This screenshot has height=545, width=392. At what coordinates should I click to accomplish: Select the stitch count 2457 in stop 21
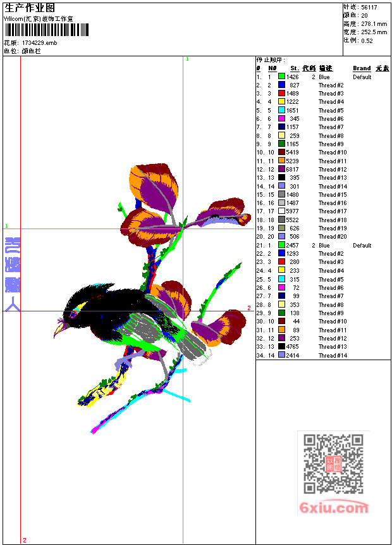pyautogui.click(x=292, y=245)
